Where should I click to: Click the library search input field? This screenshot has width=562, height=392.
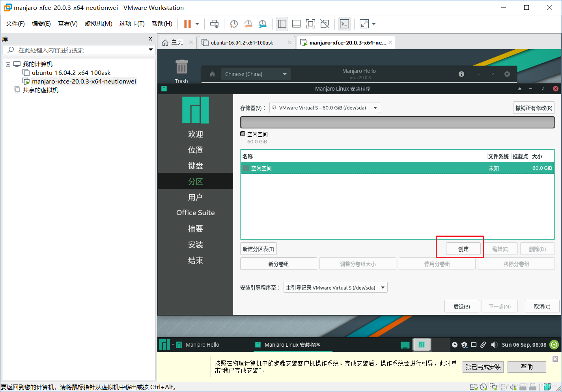point(75,50)
